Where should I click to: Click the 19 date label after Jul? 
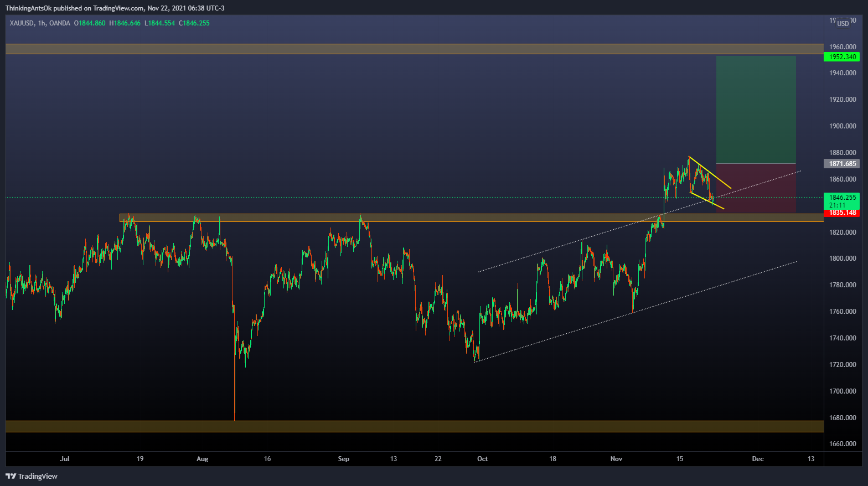pos(140,459)
